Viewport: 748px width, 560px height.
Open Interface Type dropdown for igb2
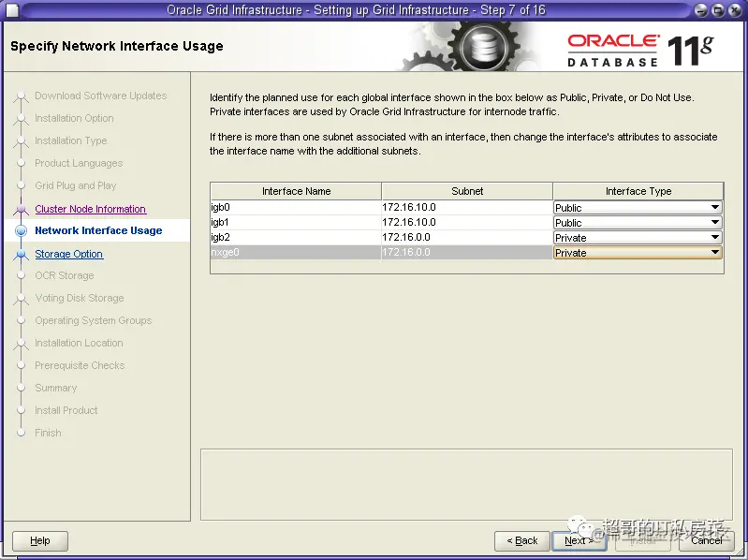pyautogui.click(x=638, y=238)
